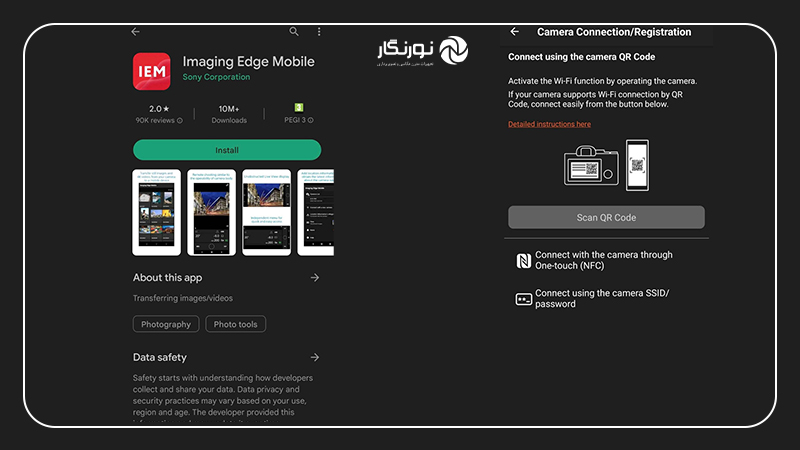Connect using the camera SSID/password
Image resolution: width=800 pixels, height=450 pixels.
coord(602,298)
